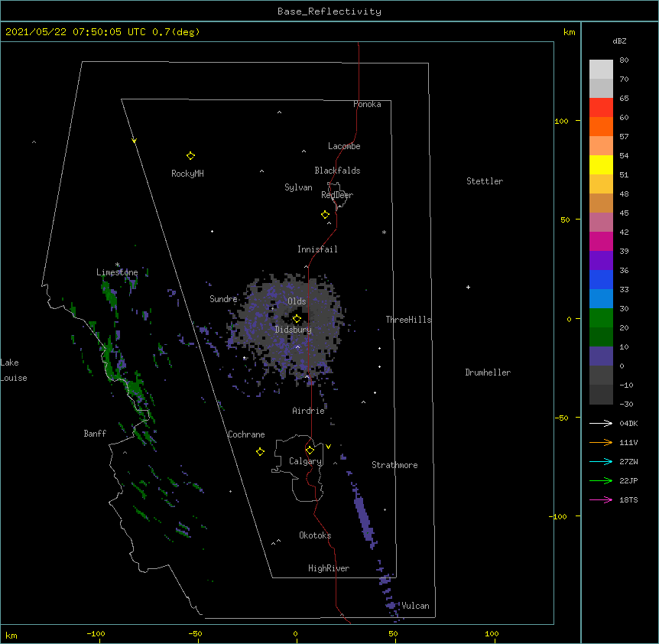The height and width of the screenshot is (644, 659).
Task: Click the white plus marker north of Drumheller
Action: [468, 287]
